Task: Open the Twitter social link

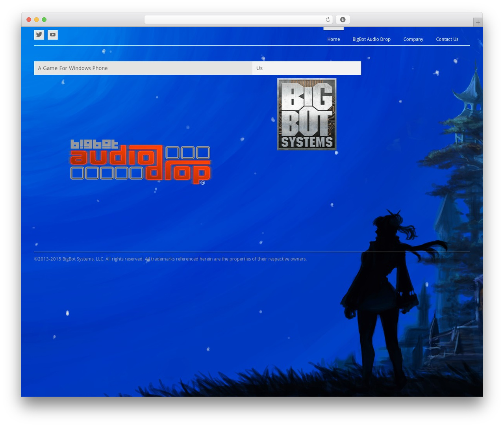Action: [39, 35]
